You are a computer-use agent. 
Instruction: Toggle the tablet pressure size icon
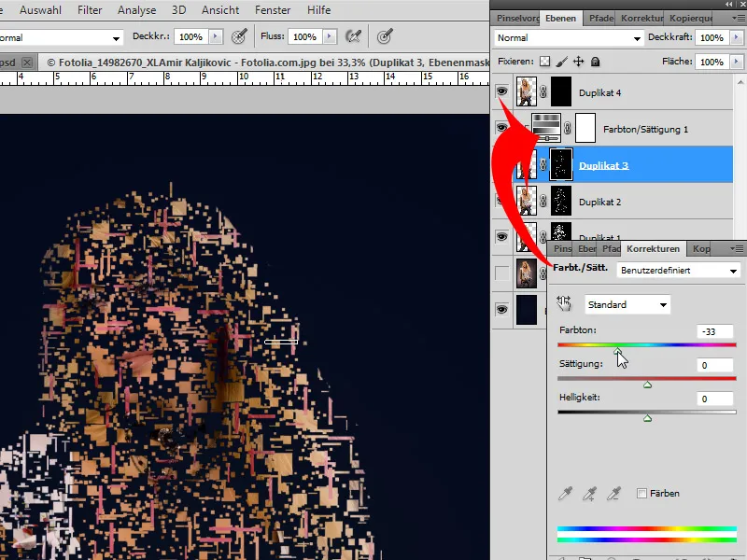[x=385, y=36]
